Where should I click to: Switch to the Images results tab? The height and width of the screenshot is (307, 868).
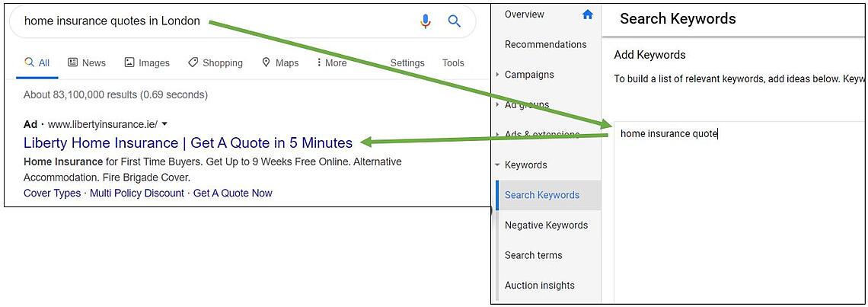coord(147,62)
